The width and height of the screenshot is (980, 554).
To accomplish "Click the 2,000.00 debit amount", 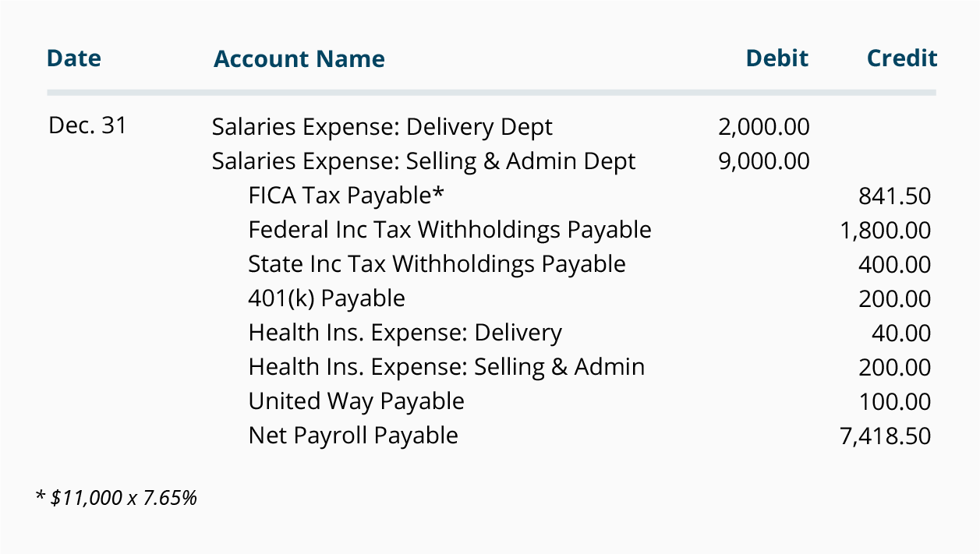I will click(764, 127).
